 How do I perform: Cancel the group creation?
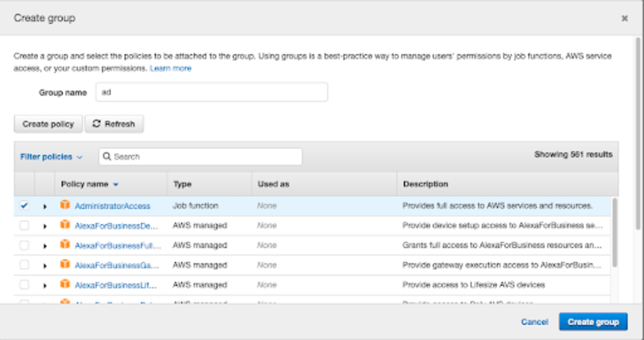click(535, 322)
